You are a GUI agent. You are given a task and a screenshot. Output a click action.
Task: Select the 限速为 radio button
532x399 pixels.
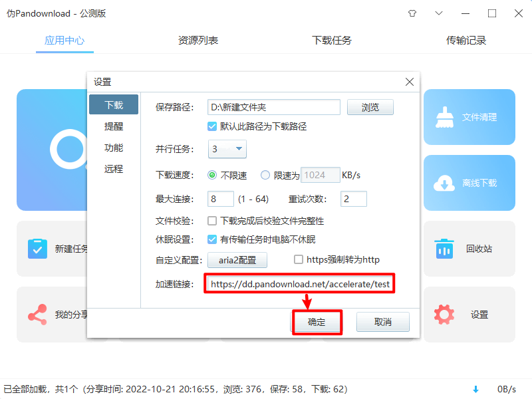(x=265, y=175)
